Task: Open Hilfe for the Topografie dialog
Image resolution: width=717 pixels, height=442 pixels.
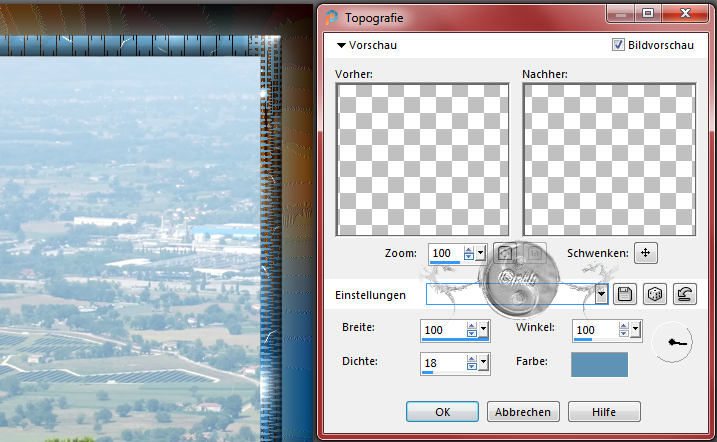Action: 604,412
